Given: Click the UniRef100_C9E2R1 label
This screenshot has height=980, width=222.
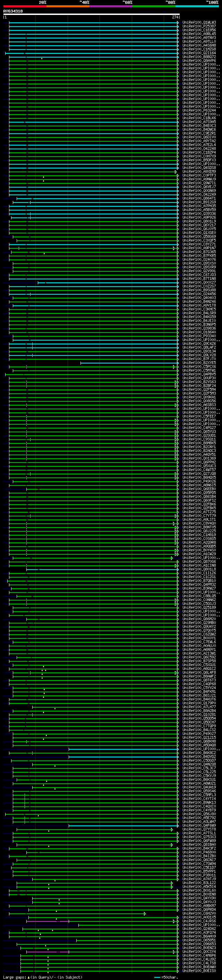Looking at the screenshot, I should tap(199, 133).
